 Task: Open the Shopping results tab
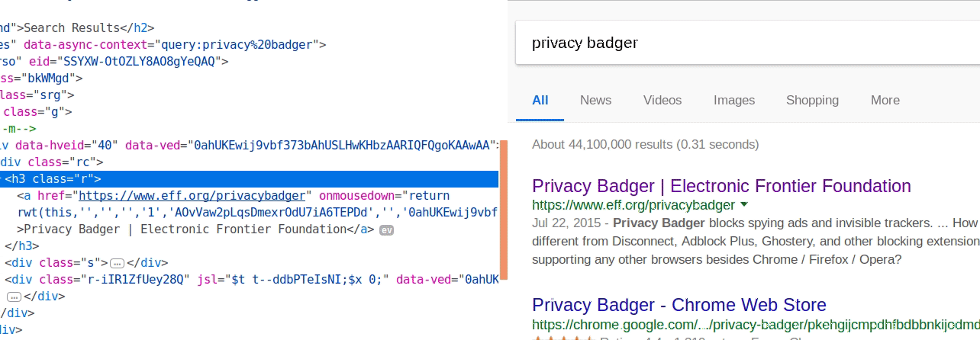pos(812,100)
